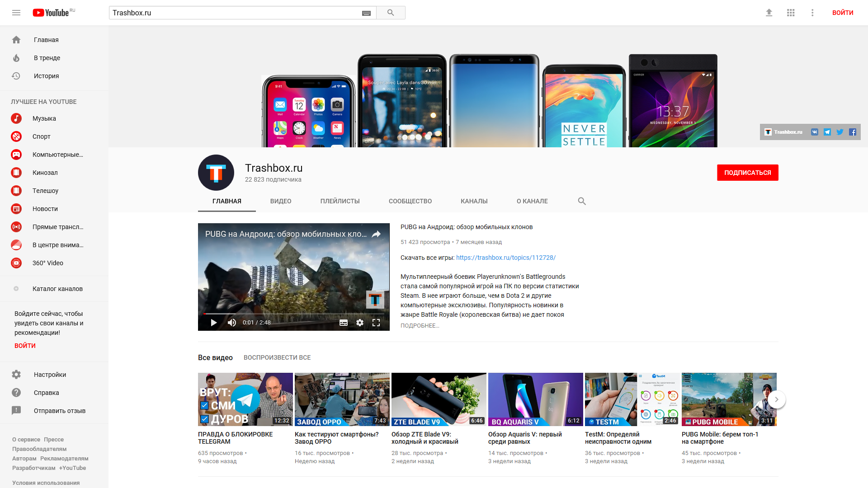
Task: Click the upload video icon
Action: [769, 13]
